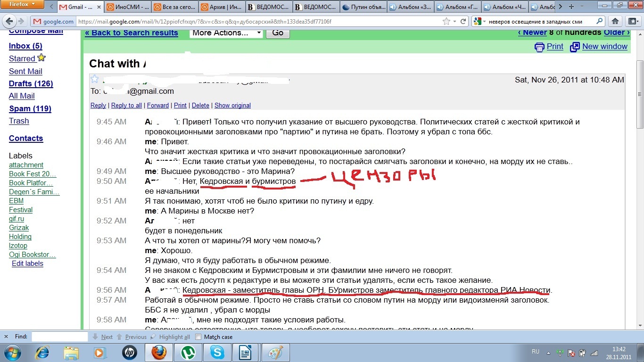
Task: Go to Older conversation link
Action: [x=617, y=33]
